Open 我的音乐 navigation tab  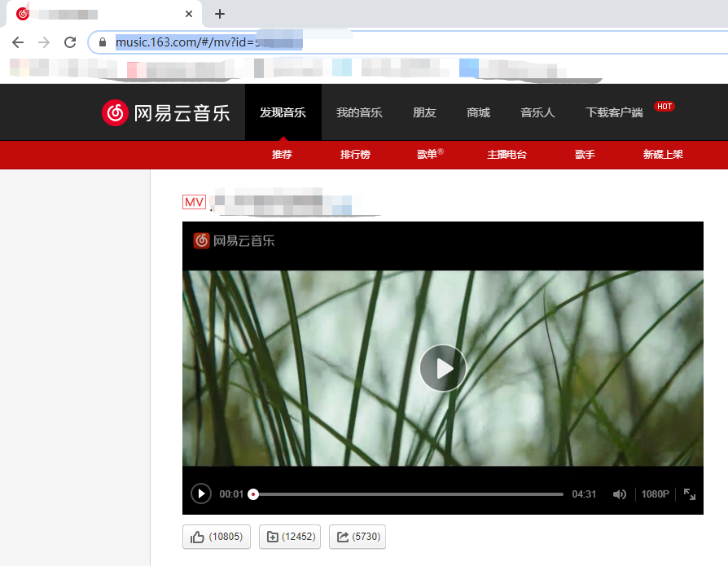(x=359, y=112)
